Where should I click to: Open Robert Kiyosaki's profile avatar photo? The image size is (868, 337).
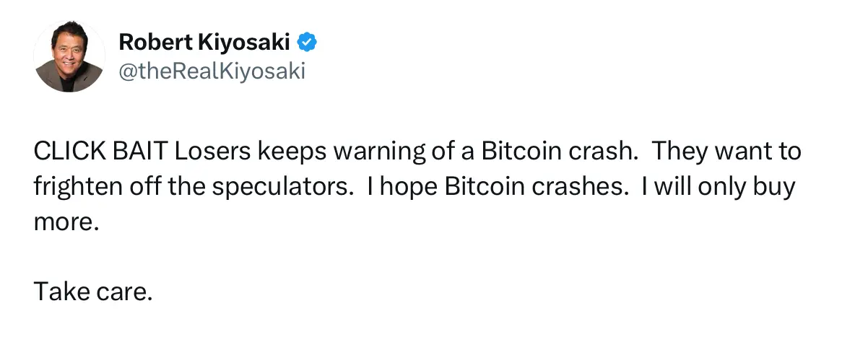click(x=69, y=56)
